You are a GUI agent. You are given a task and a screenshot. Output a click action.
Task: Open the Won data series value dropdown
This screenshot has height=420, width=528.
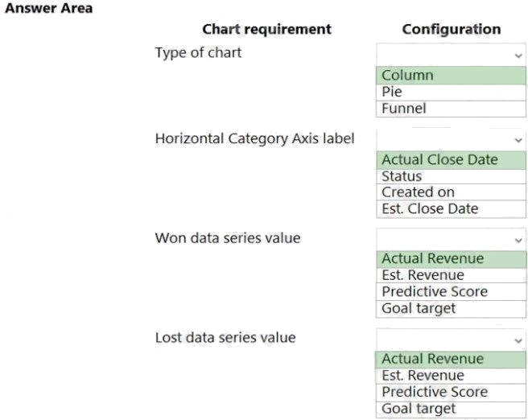point(451,239)
